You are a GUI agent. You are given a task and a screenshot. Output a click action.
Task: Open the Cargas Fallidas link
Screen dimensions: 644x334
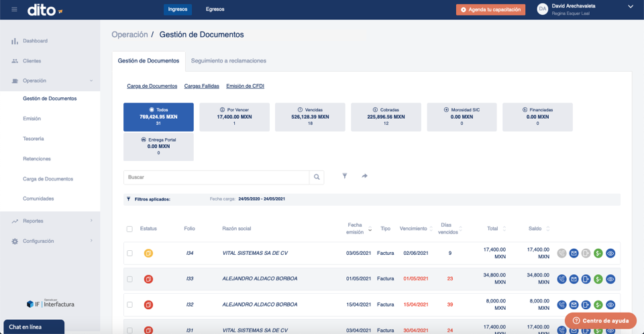click(x=201, y=86)
